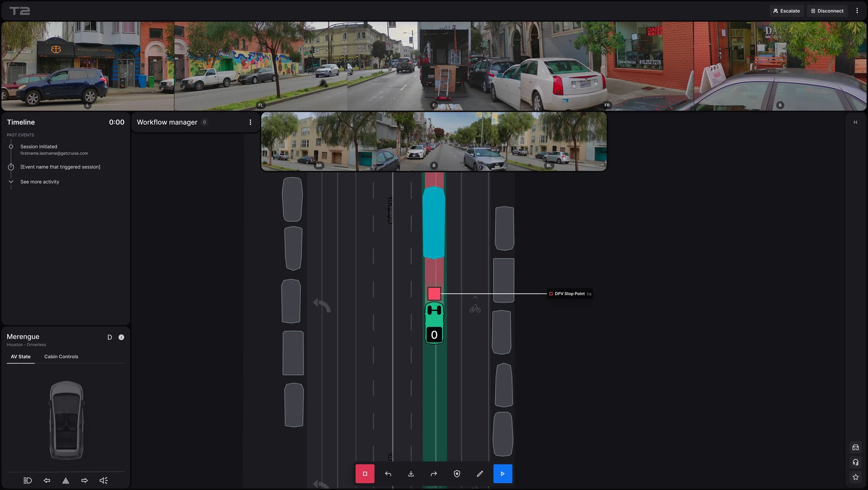Click Houston - Driverless text
868x490 pixels.
tap(26, 345)
